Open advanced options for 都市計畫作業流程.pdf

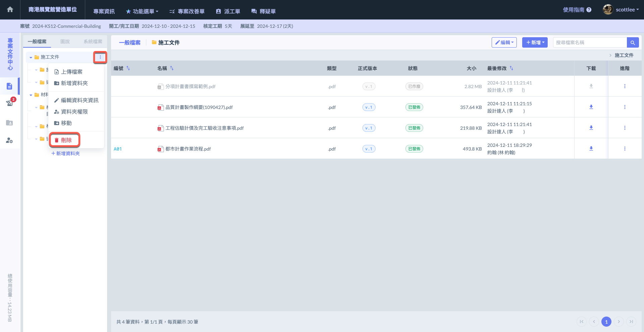pos(625,149)
